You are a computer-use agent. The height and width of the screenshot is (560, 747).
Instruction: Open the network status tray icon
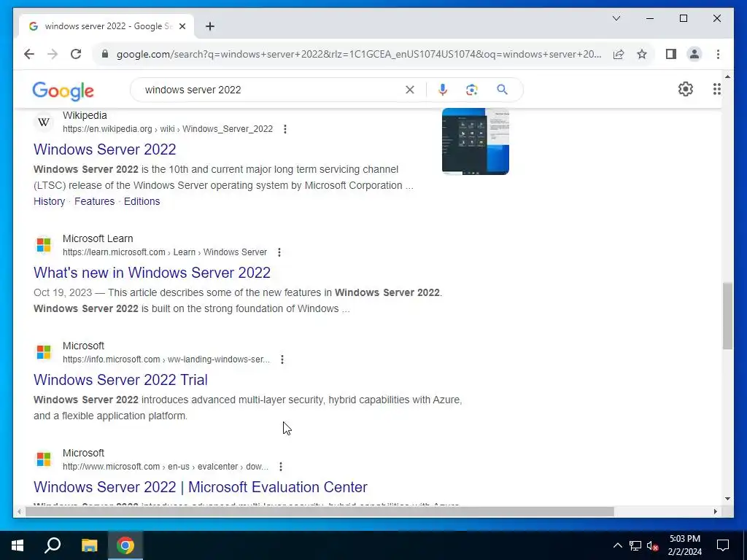click(635, 545)
